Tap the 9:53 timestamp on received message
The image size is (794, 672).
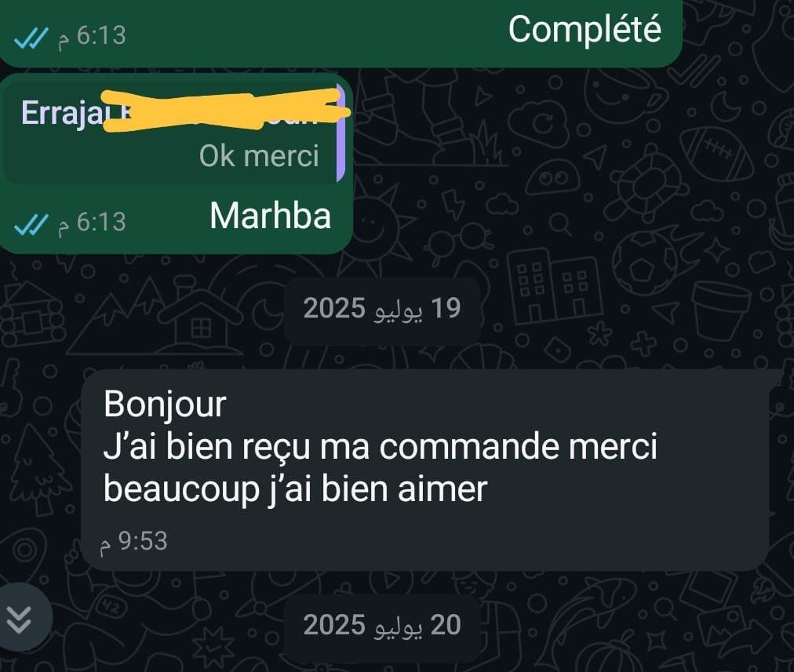pyautogui.click(x=134, y=542)
